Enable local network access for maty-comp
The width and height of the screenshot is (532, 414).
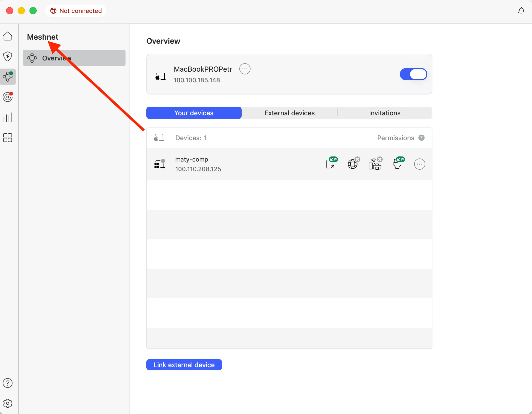[375, 164]
